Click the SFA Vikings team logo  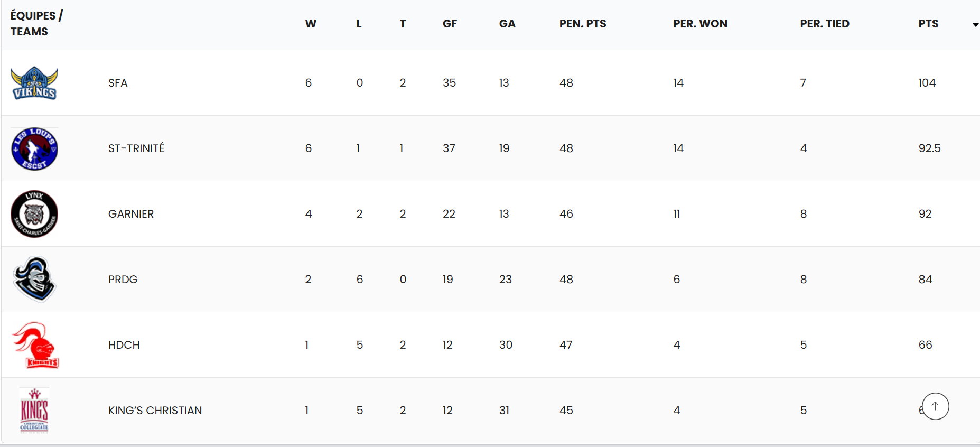pyautogui.click(x=34, y=83)
